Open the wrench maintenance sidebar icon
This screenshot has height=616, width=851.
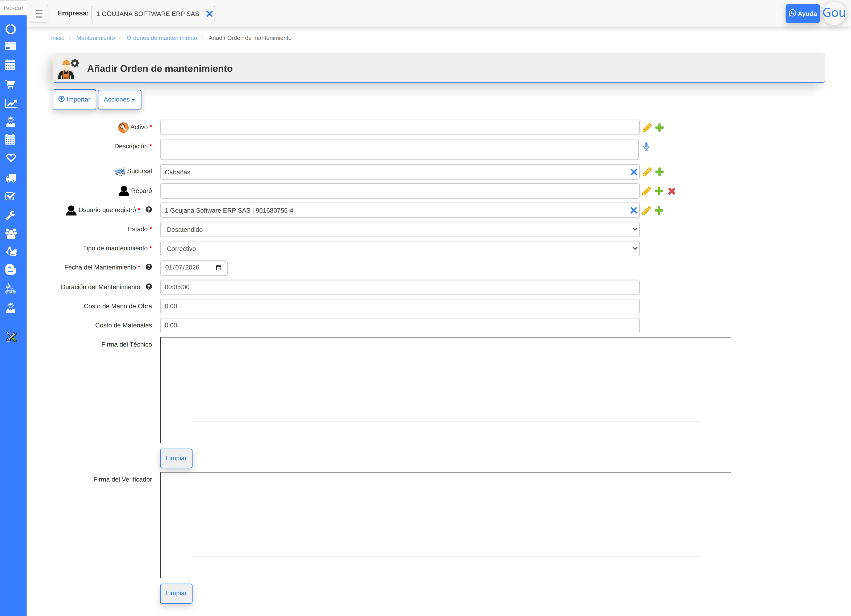point(11,215)
